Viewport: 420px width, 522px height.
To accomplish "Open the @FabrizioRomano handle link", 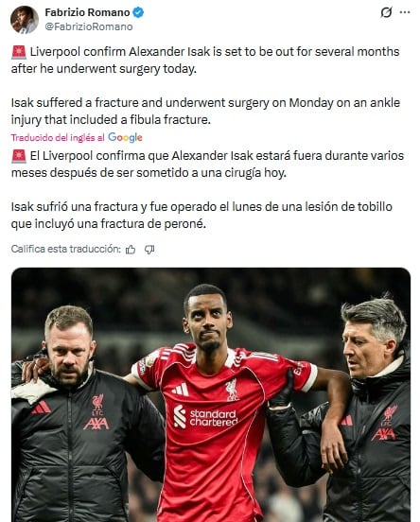I will 89,26.
